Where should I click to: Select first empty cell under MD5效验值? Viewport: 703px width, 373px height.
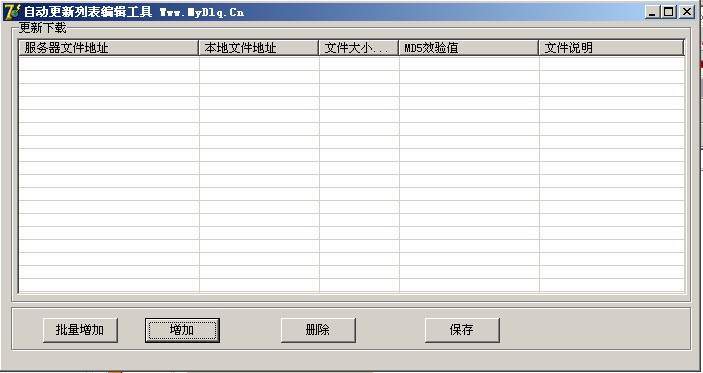pos(469,64)
